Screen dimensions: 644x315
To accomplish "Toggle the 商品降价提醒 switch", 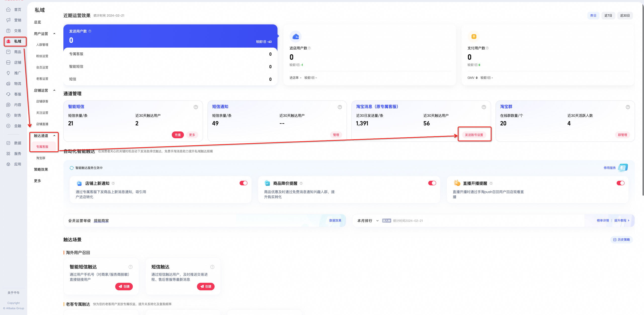I will [432, 183].
